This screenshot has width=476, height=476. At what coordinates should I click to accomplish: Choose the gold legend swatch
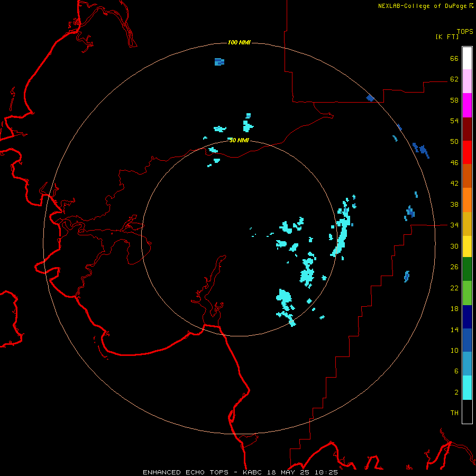(x=467, y=224)
